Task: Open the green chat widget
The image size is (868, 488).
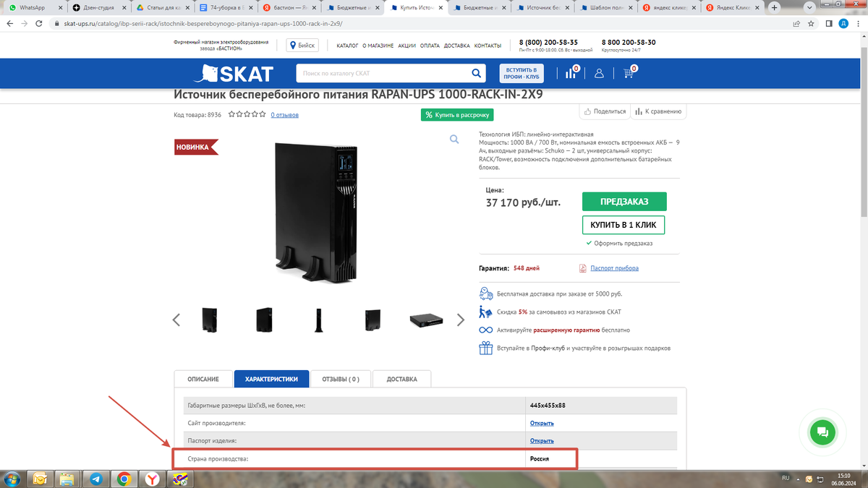Action: pos(822,432)
